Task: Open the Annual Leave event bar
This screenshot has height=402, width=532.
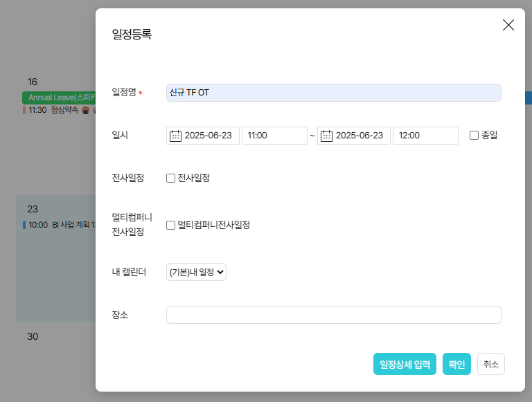Action: click(x=60, y=98)
